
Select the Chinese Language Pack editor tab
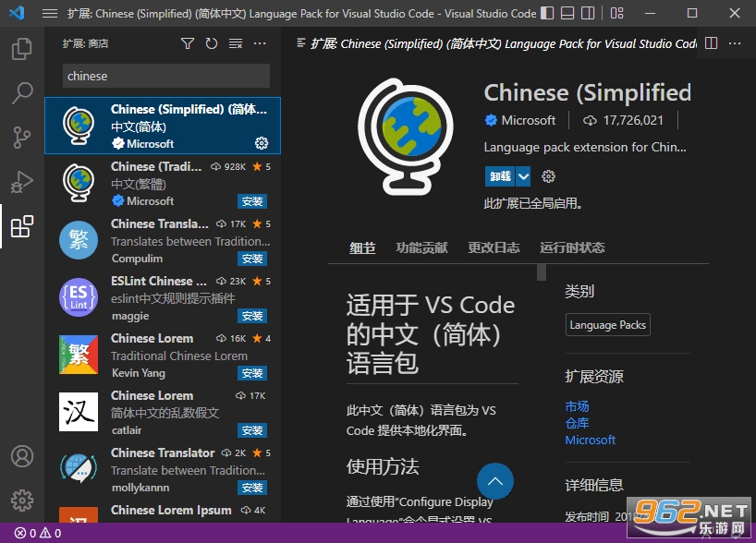496,43
